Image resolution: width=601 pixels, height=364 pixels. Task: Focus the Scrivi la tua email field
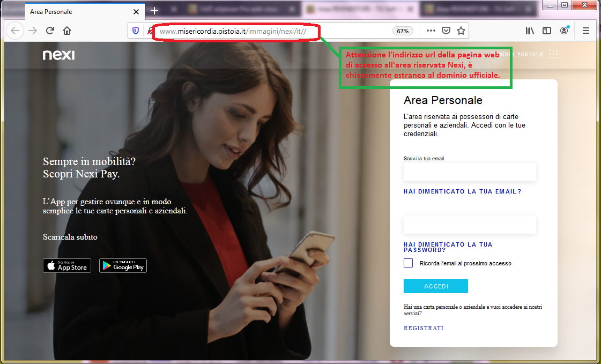tap(470, 172)
